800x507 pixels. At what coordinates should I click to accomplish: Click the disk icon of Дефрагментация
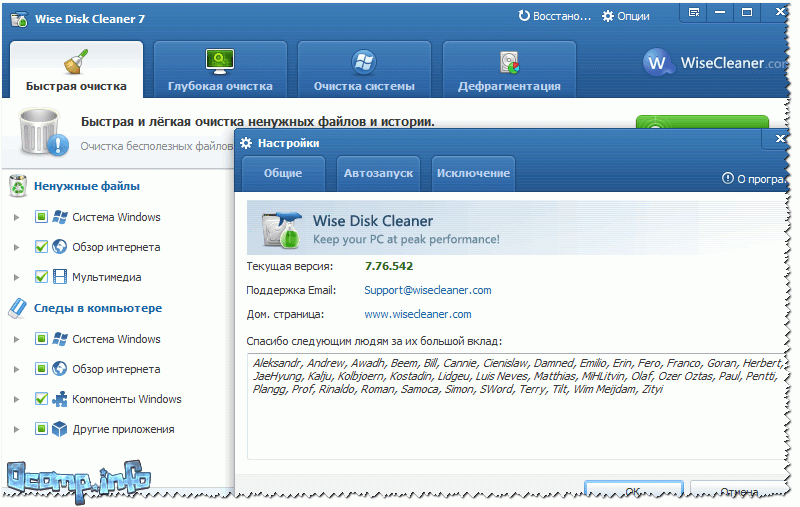point(509,63)
